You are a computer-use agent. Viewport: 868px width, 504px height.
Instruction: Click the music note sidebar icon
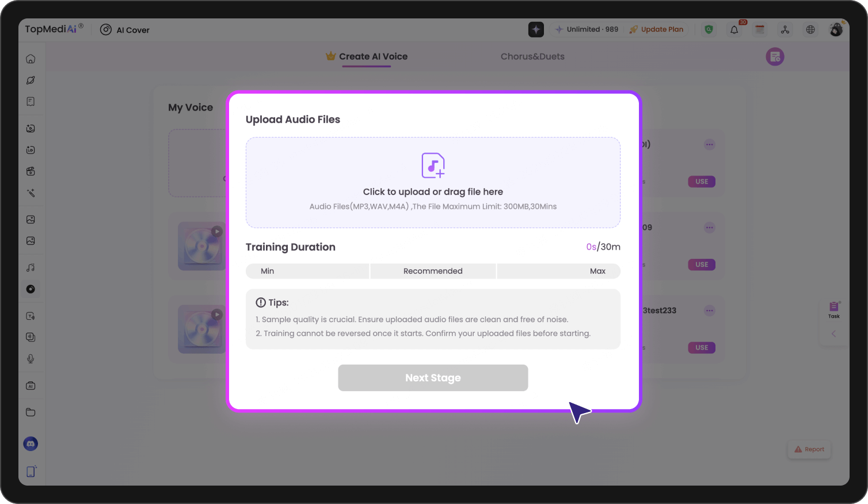31,268
